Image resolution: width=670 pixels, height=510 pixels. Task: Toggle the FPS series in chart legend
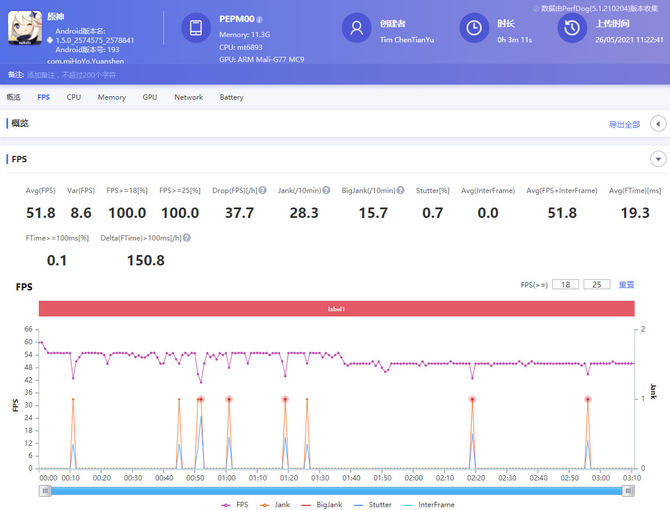coord(232,504)
